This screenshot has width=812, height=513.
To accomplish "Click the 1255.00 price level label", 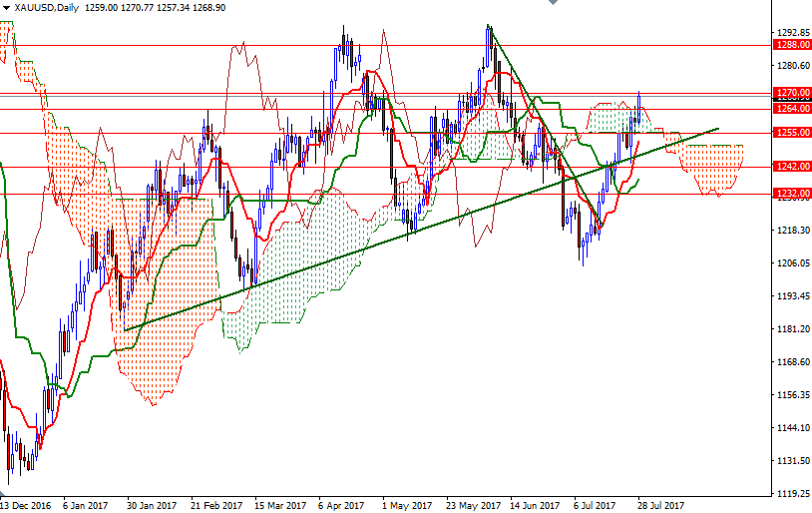I will [792, 133].
